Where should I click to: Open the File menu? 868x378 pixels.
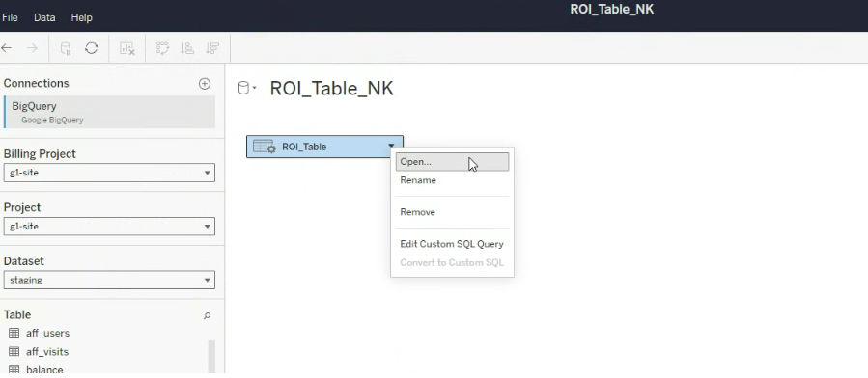point(10,17)
